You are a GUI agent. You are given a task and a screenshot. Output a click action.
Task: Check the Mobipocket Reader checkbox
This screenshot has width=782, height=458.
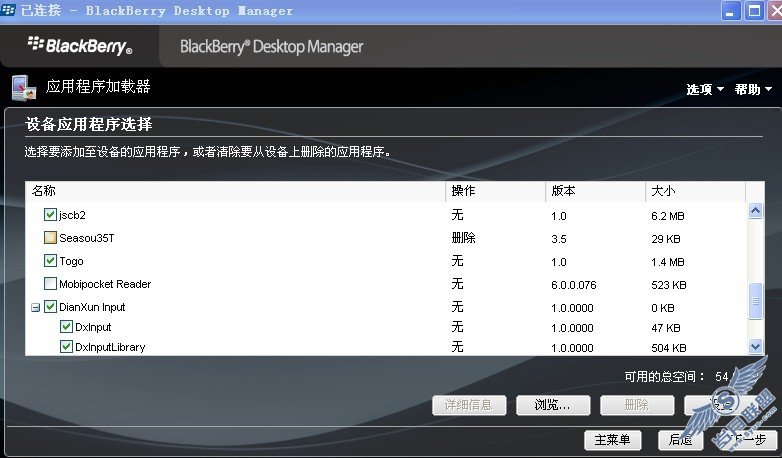click(x=50, y=283)
